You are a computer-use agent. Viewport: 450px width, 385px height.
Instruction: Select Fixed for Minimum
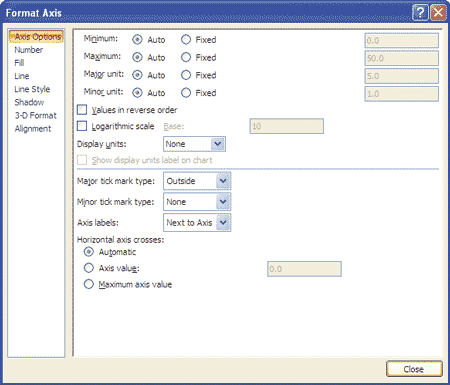pyautogui.click(x=186, y=40)
